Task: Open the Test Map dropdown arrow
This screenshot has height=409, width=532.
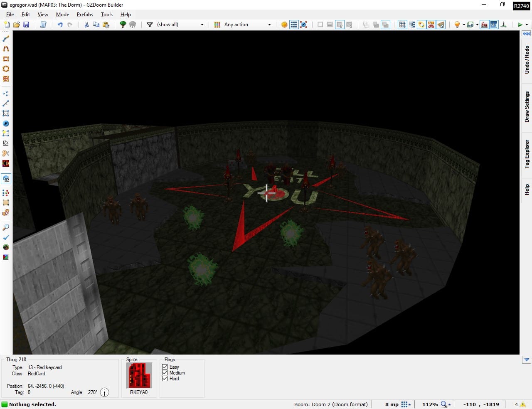Action: pos(527,25)
